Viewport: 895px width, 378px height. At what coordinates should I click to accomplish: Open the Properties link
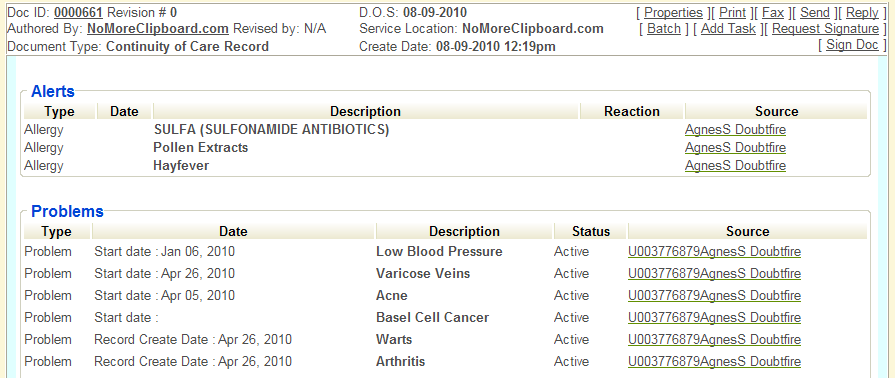(673, 13)
